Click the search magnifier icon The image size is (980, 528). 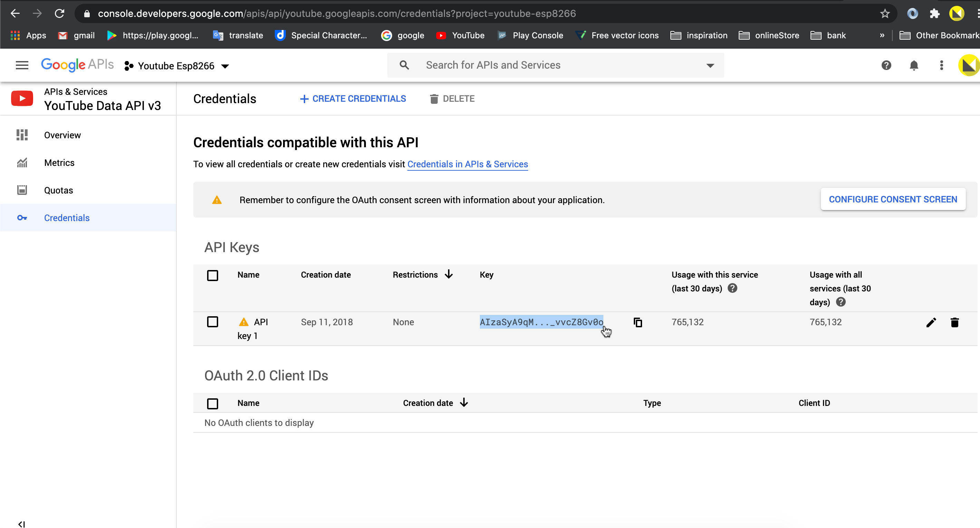pyautogui.click(x=404, y=65)
